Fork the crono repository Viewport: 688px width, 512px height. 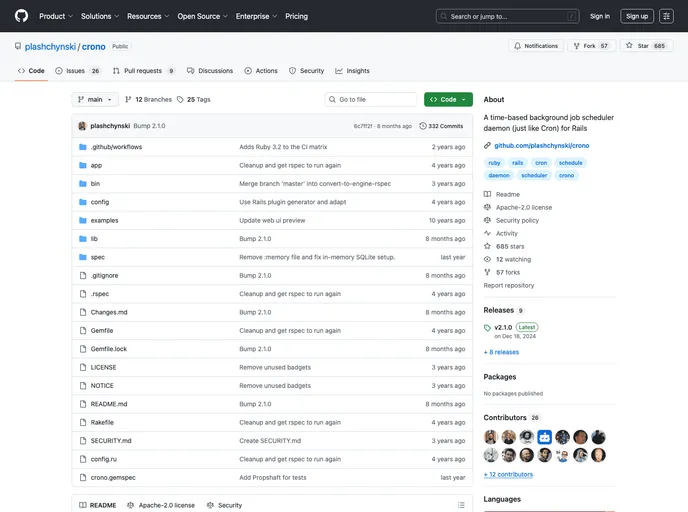tap(591, 46)
